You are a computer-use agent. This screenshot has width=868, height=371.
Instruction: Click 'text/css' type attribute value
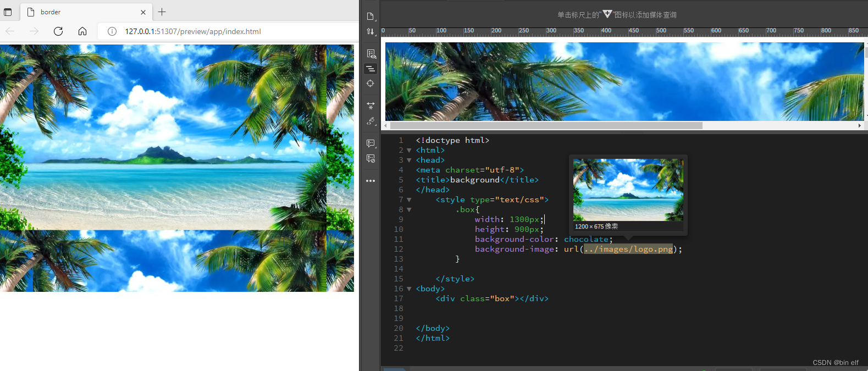pyautogui.click(x=519, y=200)
